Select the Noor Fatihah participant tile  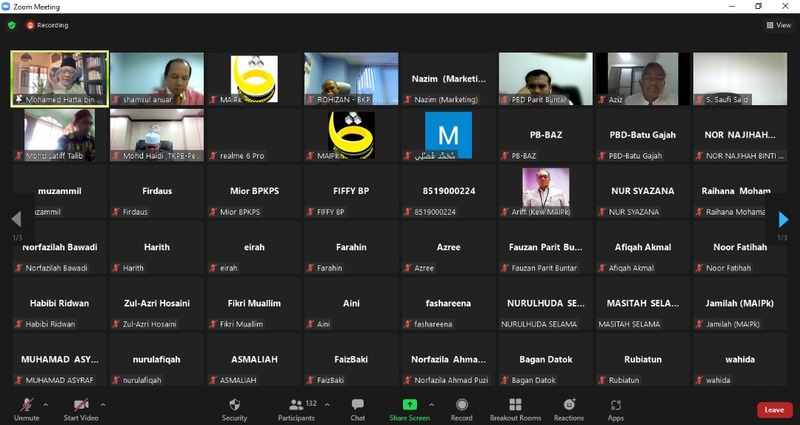(740, 247)
